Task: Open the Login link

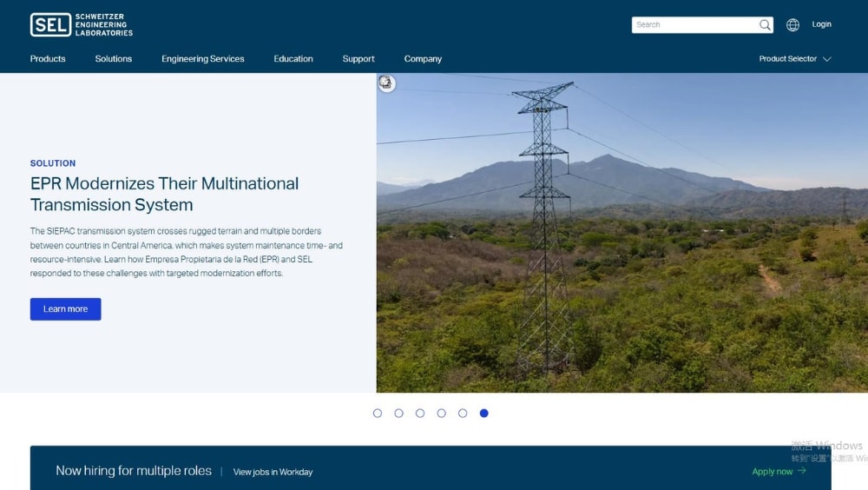Action: [x=821, y=24]
